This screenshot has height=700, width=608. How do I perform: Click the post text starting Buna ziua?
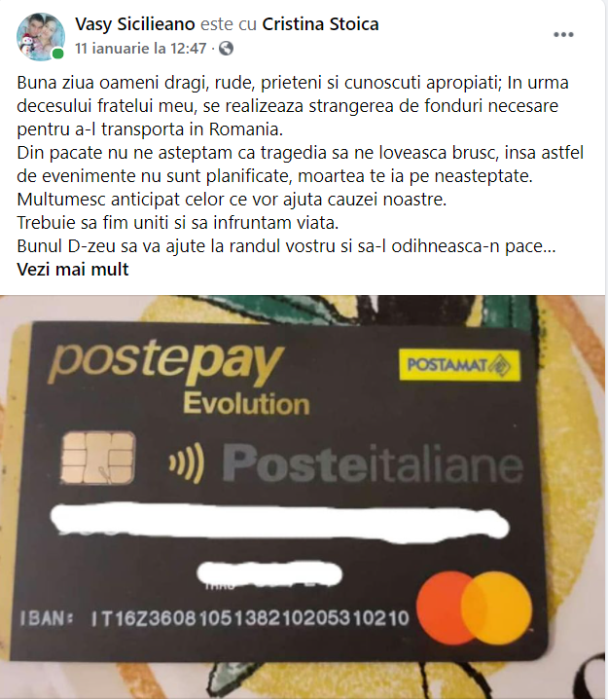click(301, 165)
